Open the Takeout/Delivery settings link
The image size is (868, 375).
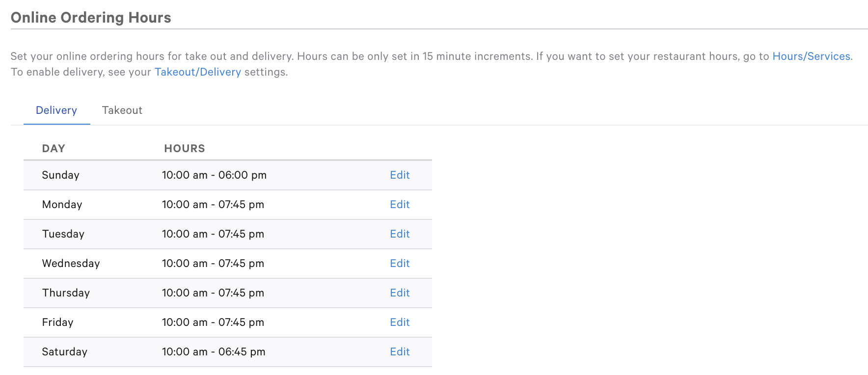click(x=197, y=72)
